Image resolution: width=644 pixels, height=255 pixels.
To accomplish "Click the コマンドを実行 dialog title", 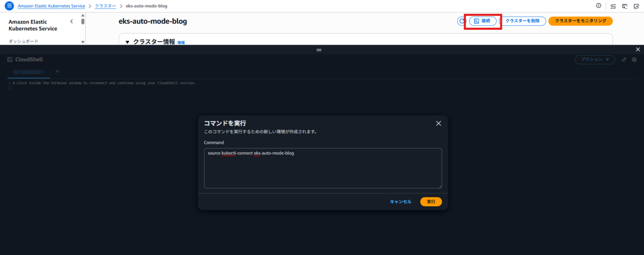I will click(x=225, y=123).
